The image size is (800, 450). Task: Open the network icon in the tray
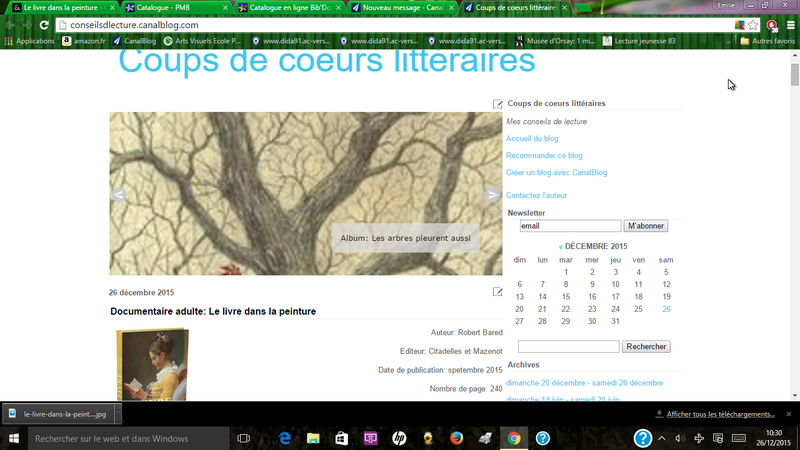click(699, 438)
